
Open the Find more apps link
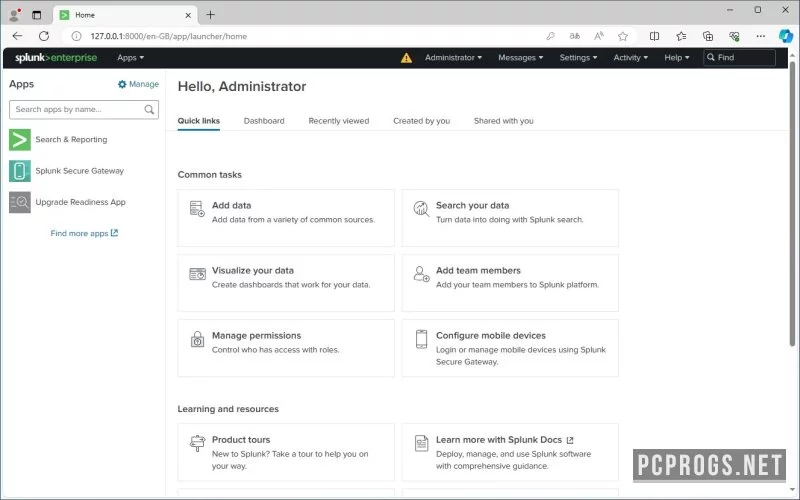(x=84, y=233)
